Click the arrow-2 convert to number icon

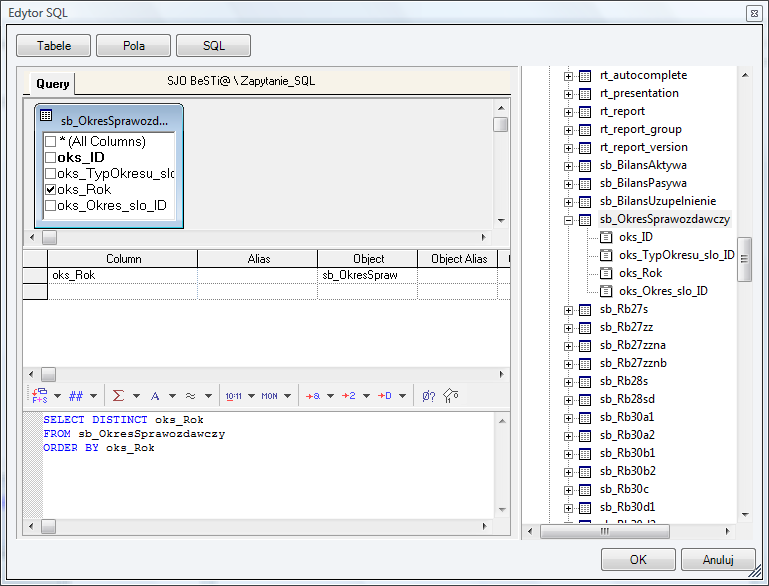(349, 395)
